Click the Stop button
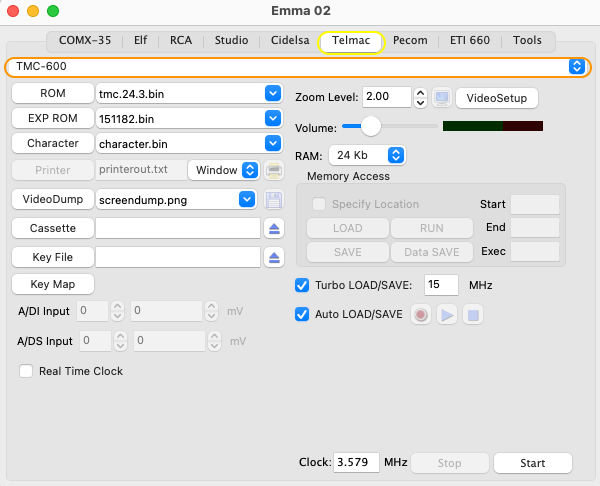Image resolution: width=600 pixels, height=486 pixels. (450, 463)
